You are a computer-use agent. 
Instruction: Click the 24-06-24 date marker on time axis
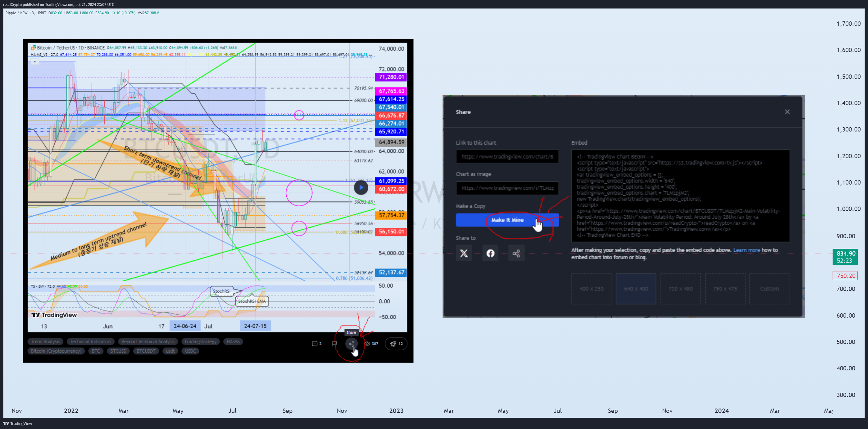[185, 326]
